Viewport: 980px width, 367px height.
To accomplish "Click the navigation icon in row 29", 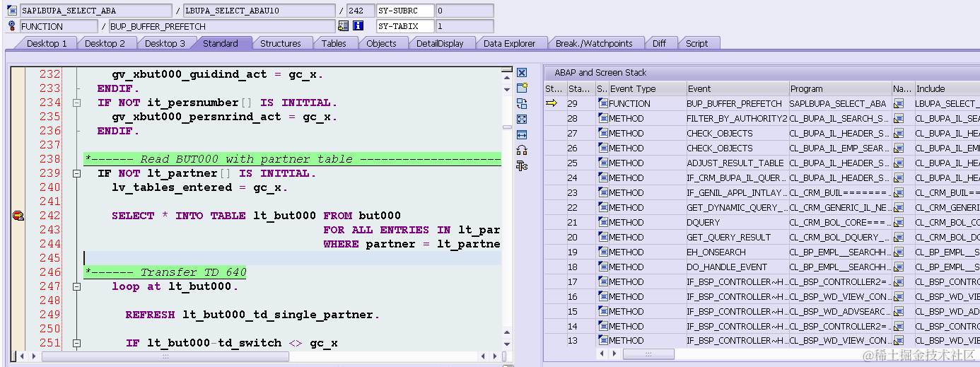I will [899, 103].
